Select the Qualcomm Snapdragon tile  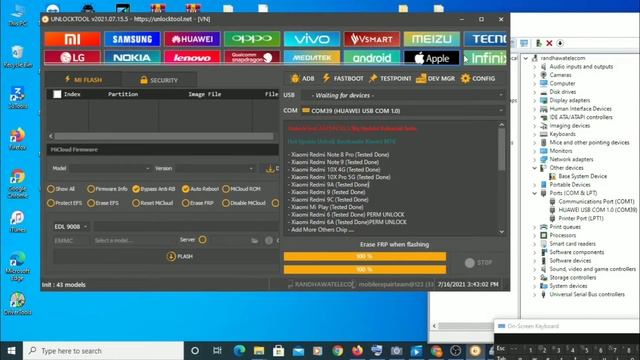click(252, 58)
